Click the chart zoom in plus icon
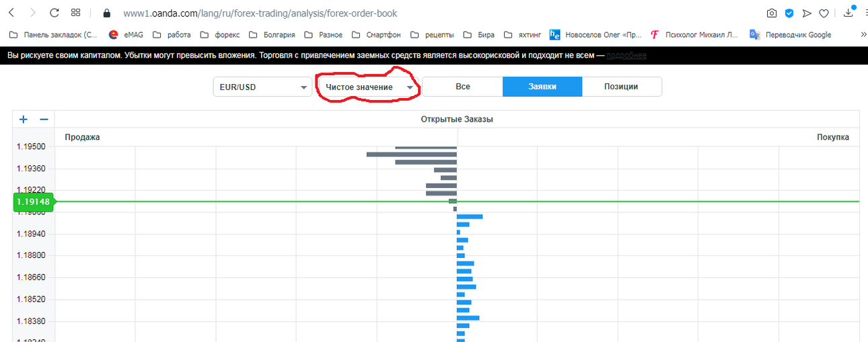This screenshot has width=868, height=342. click(x=24, y=120)
